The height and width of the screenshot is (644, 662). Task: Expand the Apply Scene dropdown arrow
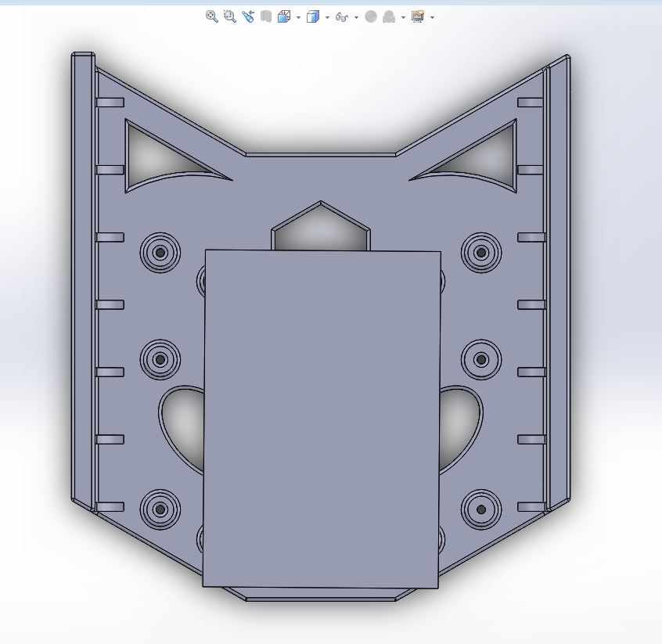pyautogui.click(x=403, y=17)
